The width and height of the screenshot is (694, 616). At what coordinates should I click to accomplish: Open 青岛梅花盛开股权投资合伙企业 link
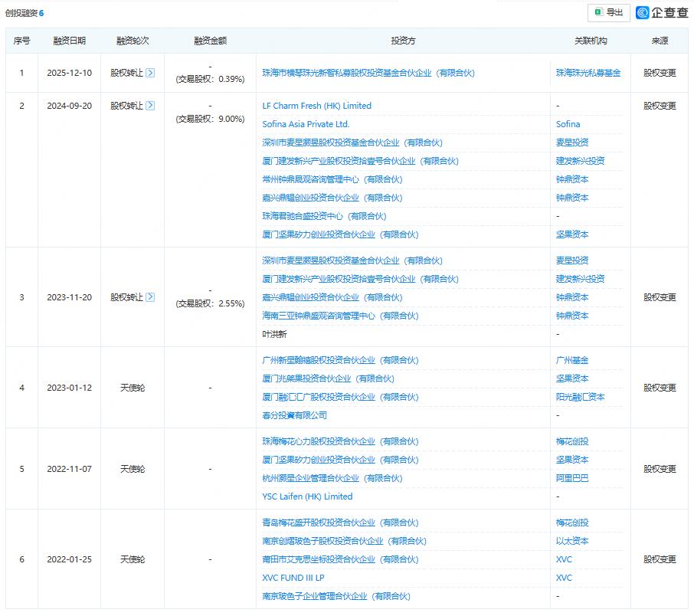tap(340, 523)
